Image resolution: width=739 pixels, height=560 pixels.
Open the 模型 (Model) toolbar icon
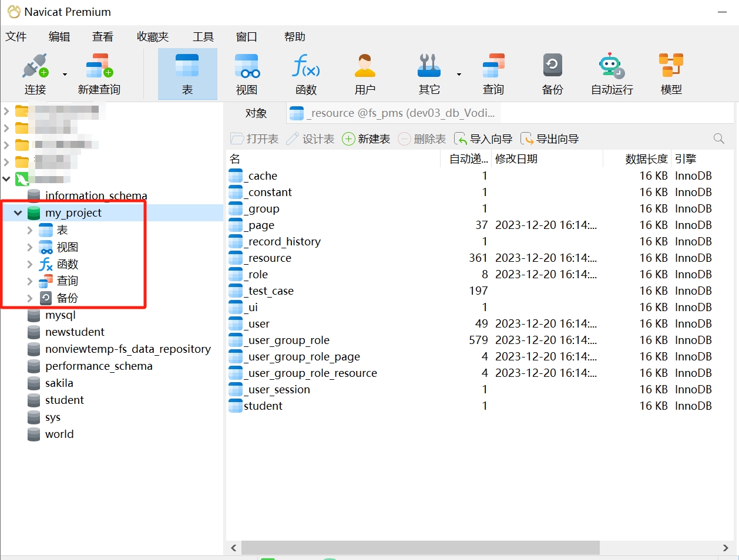671,74
